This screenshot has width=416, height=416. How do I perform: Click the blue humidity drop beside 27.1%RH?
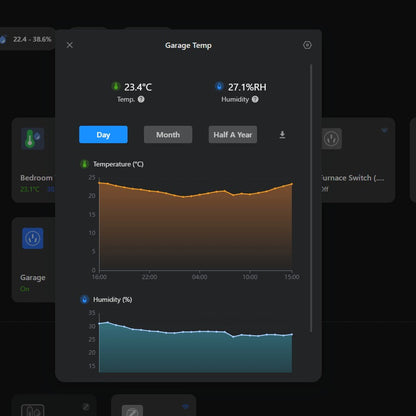point(219,86)
